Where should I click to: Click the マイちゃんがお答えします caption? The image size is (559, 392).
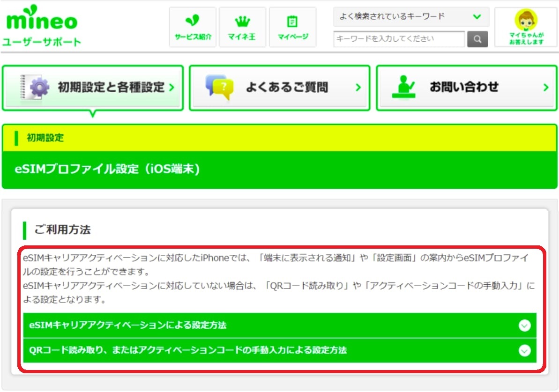[x=526, y=38]
